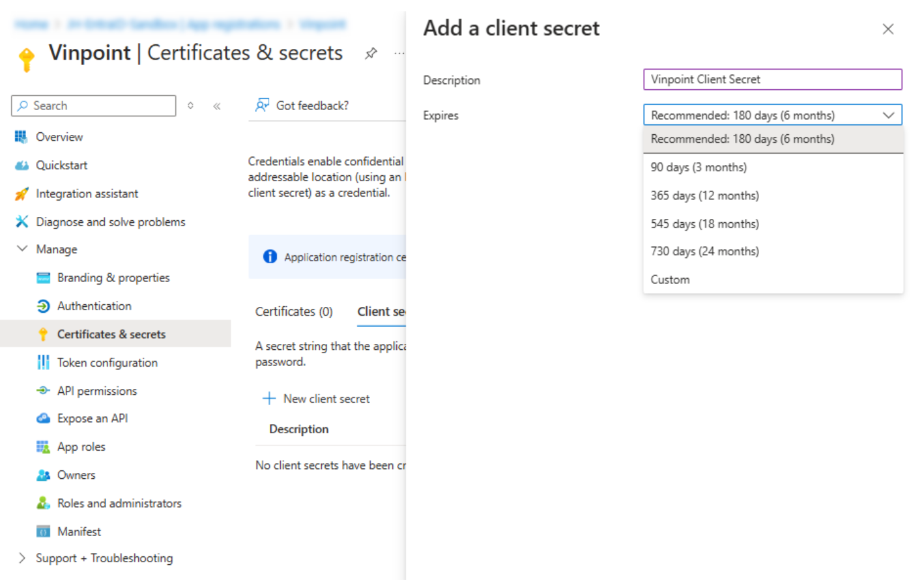Image resolution: width=924 pixels, height=585 pixels.
Task: Open Branding & properties page
Action: click(x=113, y=278)
